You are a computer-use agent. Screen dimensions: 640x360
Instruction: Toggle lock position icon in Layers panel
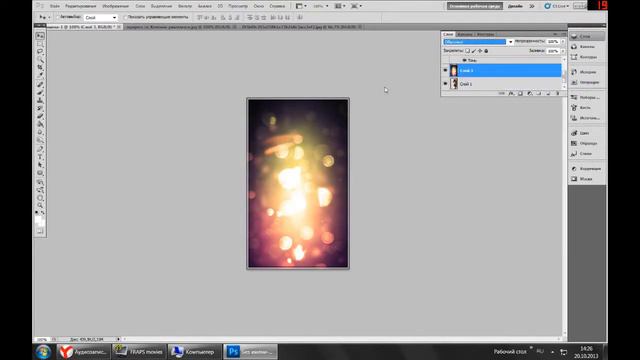pos(480,51)
